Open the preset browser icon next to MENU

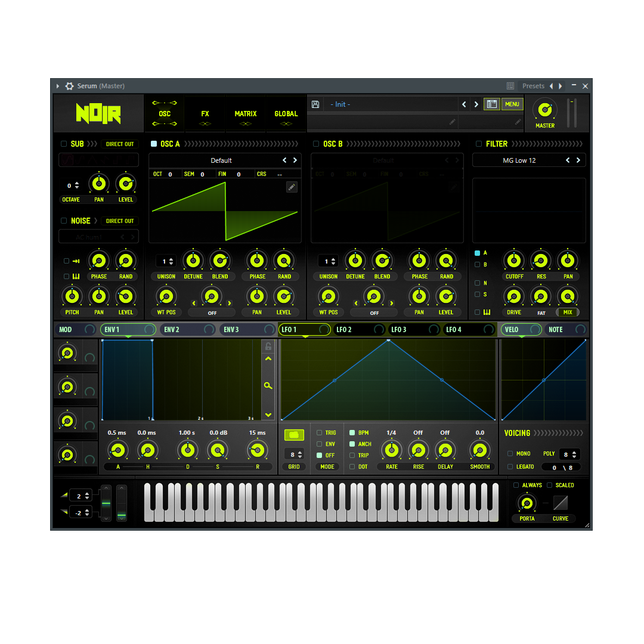[x=491, y=104]
